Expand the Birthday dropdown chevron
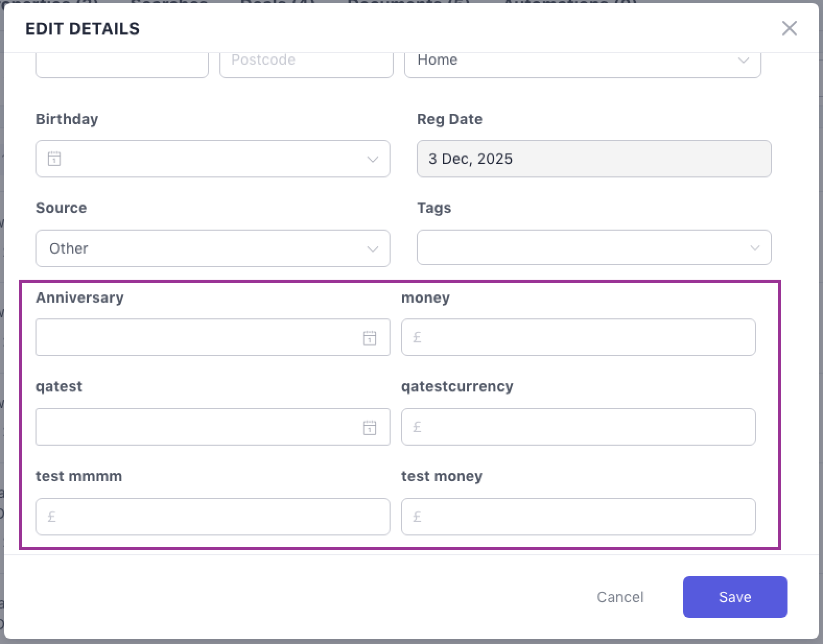Screen dimensions: 823x644 [x=372, y=159]
